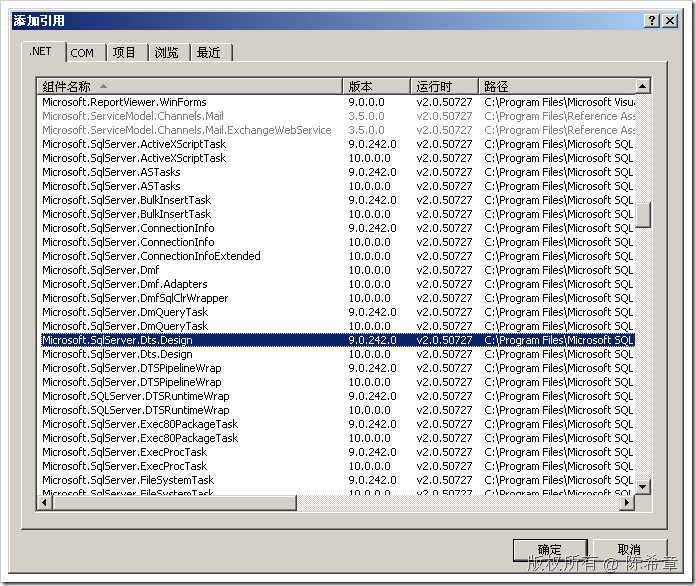Select DTSPipelineWrap version 9.0.242.0 row
Screen dimensions: 696x586
337,368
